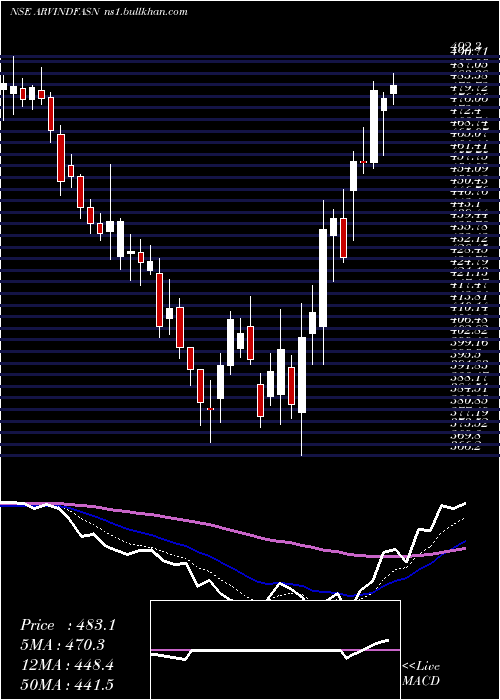Click the 366.2 price axis label
500x700 pixels.
click(467, 447)
